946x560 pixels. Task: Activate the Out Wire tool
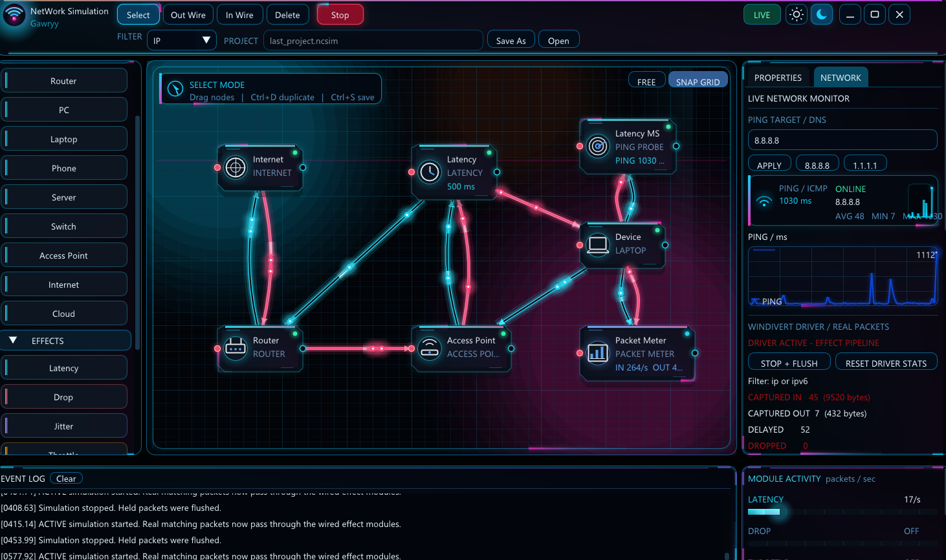(x=188, y=14)
